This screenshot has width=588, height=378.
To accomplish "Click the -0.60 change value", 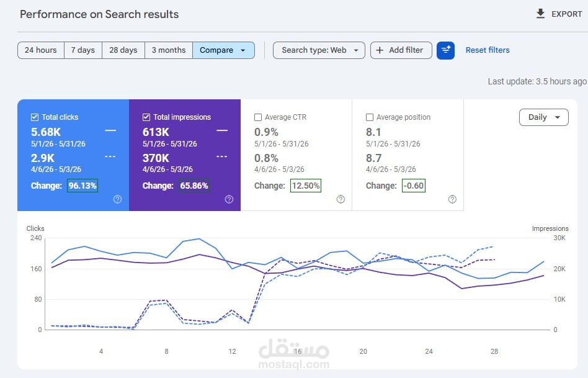I will tap(414, 186).
